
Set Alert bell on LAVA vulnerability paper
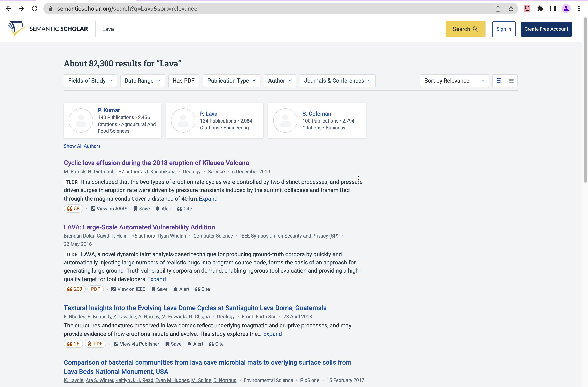point(181,289)
